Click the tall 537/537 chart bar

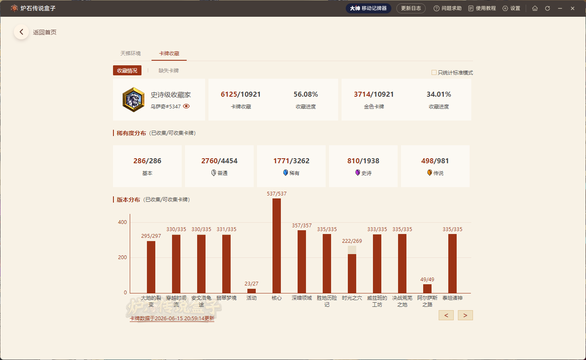[x=277, y=246]
